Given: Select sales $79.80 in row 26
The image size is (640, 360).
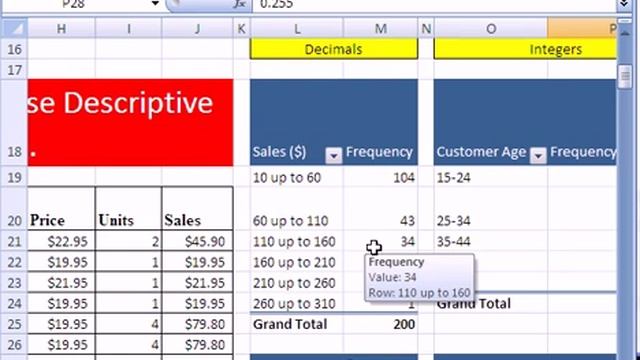Looking at the screenshot, I should (x=198, y=345).
